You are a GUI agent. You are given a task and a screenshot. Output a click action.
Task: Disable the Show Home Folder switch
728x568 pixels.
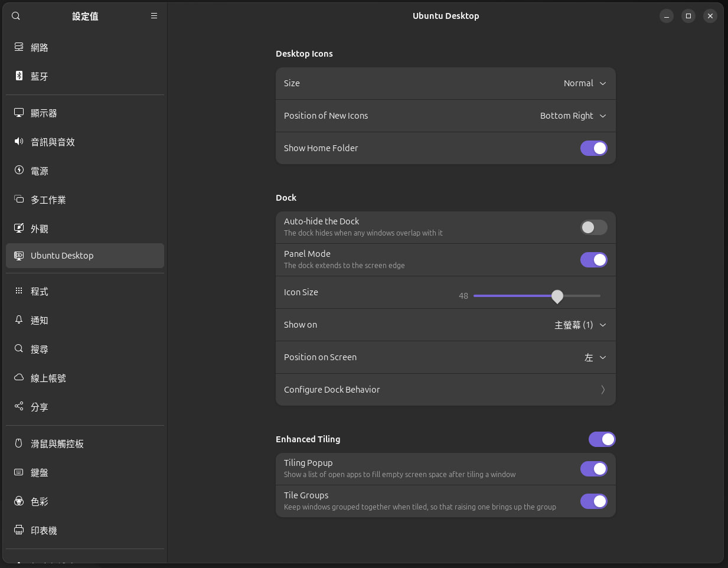pyautogui.click(x=593, y=148)
